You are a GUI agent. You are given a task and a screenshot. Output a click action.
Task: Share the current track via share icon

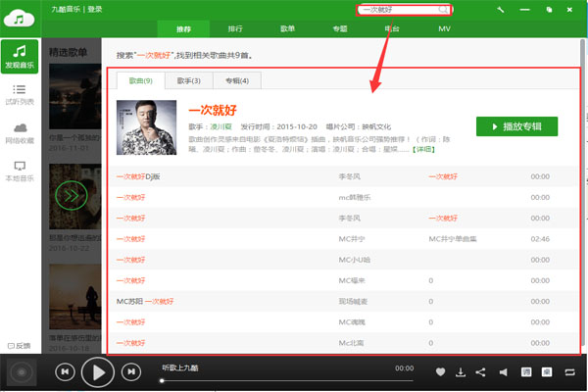click(x=480, y=372)
